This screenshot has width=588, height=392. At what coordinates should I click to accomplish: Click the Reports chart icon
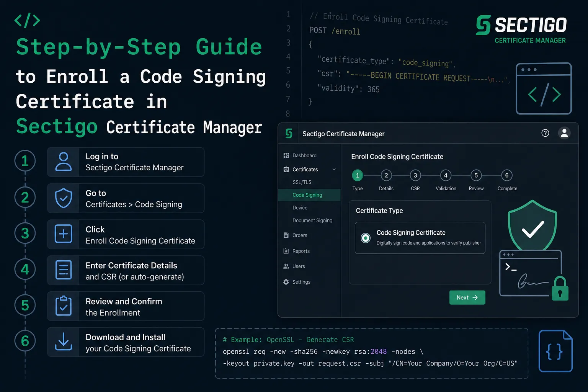coord(286,251)
